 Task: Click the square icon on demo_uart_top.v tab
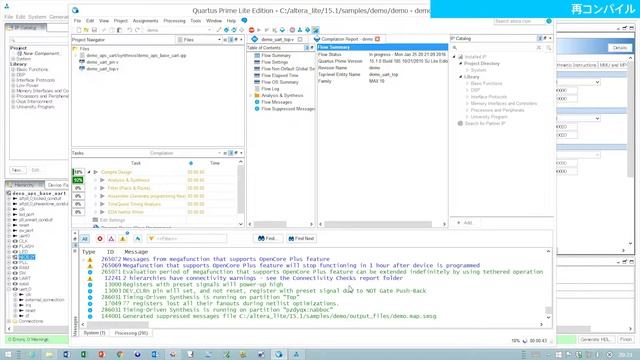click(x=300, y=40)
